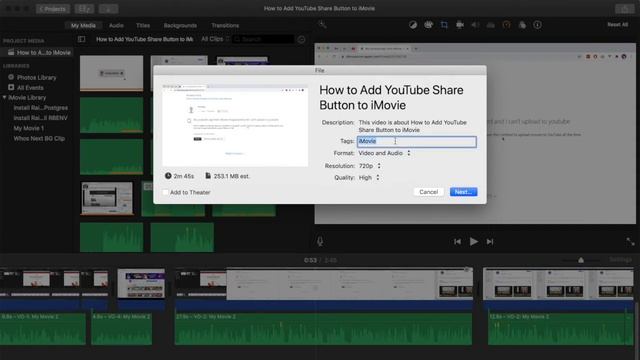Click the dialog title How to Add YouTube Share Button
The height and width of the screenshot is (360, 640).
pyautogui.click(x=391, y=98)
